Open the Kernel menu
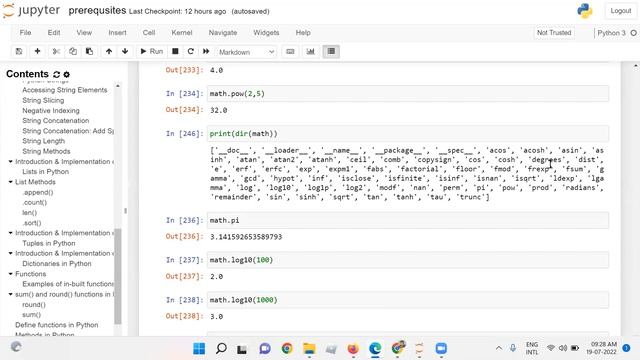 [x=182, y=33]
